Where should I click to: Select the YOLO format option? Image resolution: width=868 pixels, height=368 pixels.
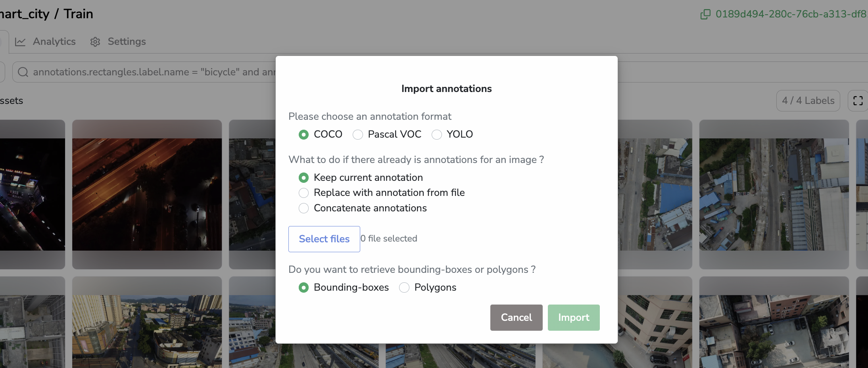(437, 134)
